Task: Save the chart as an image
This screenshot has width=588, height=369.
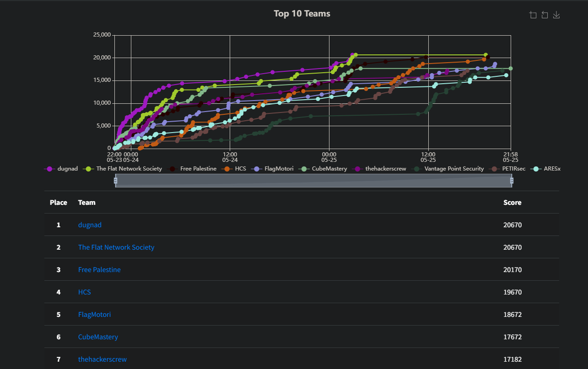Action: [x=556, y=15]
